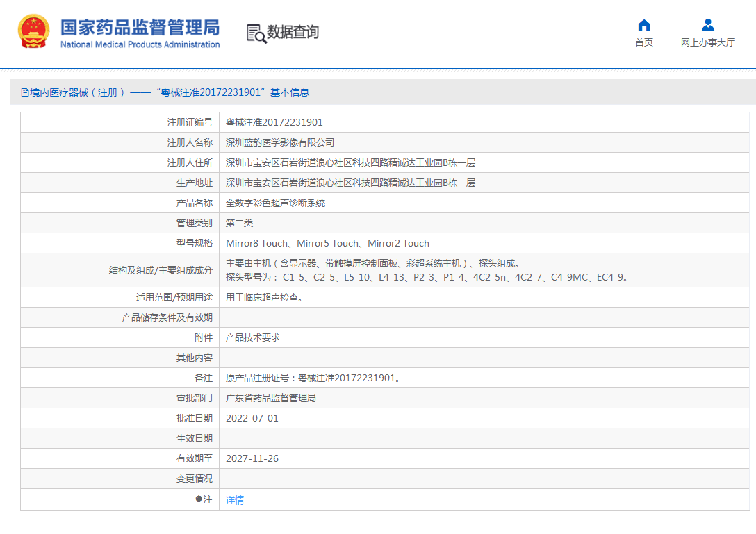Click the 结构及组成/主要组成成分 label
The height and width of the screenshot is (534, 756).
(x=161, y=270)
